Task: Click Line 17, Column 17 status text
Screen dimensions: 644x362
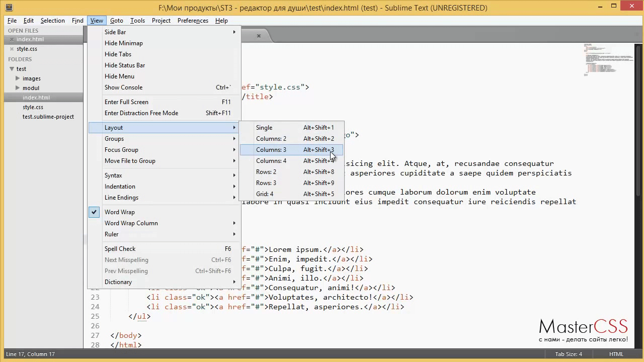Action: pyautogui.click(x=30, y=354)
